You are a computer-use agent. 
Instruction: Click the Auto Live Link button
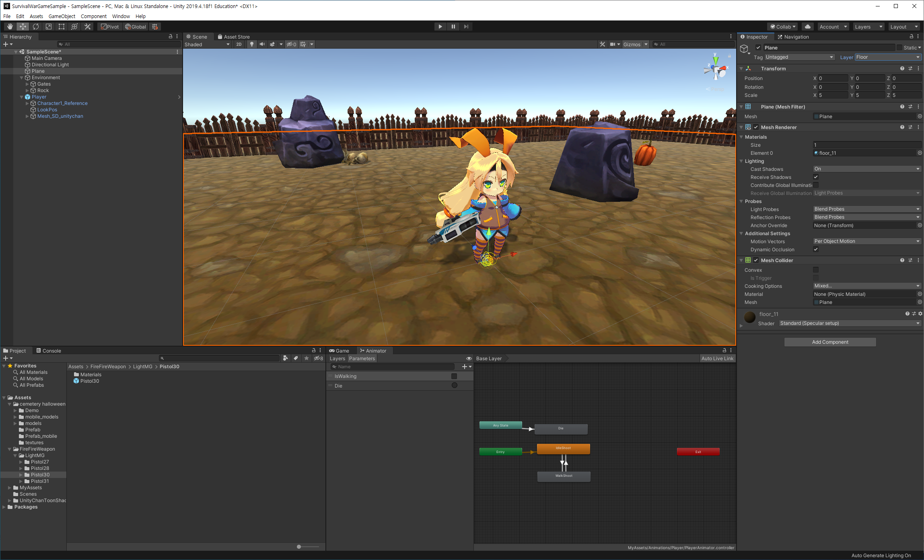(x=717, y=359)
